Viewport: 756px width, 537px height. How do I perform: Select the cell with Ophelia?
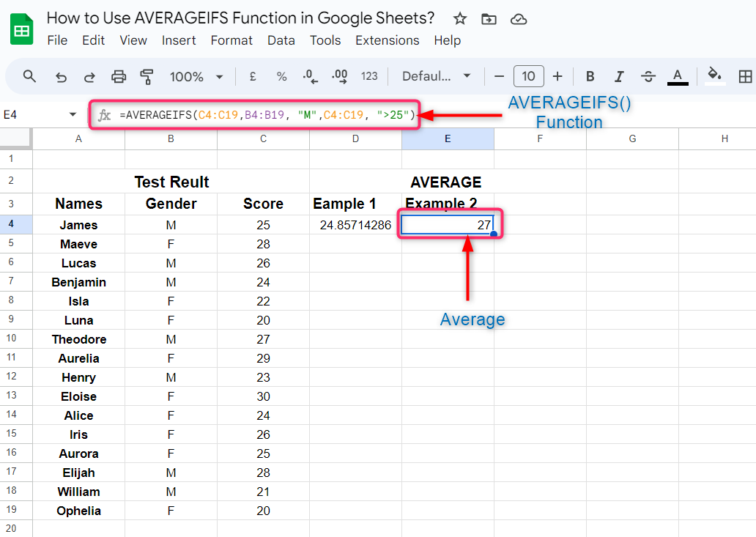78,511
